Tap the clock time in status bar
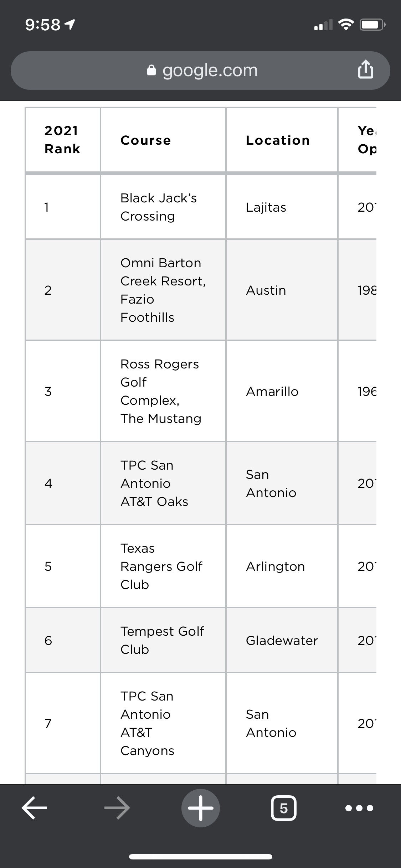Screen dimensions: 401x868 coord(43,25)
